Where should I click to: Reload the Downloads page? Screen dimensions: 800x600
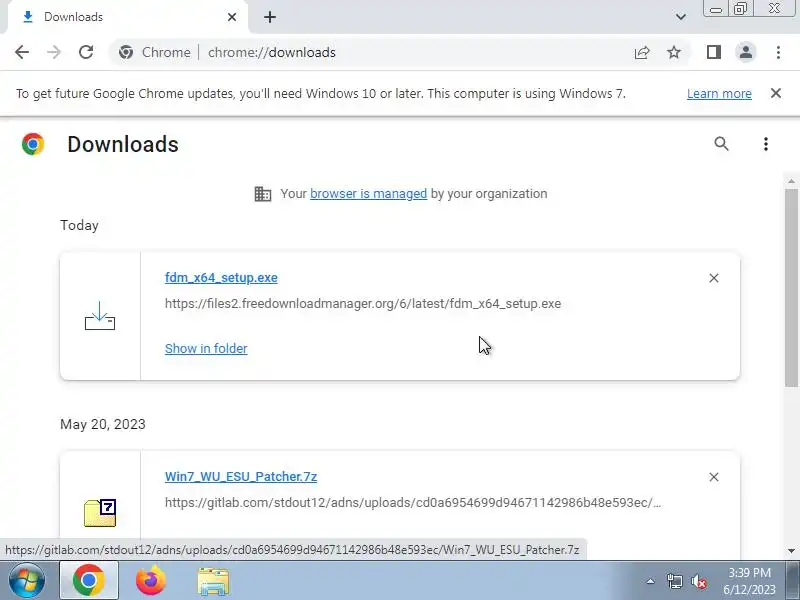coord(86,52)
